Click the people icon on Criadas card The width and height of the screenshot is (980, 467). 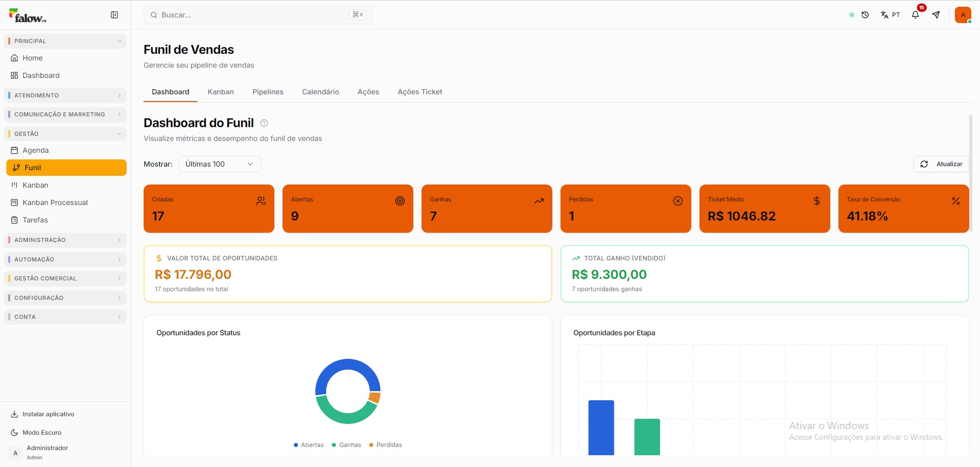(261, 201)
